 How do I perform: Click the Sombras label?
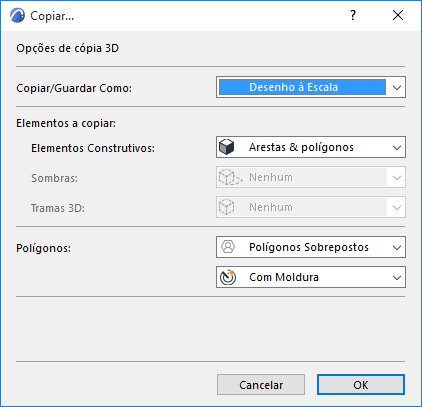click(54, 178)
